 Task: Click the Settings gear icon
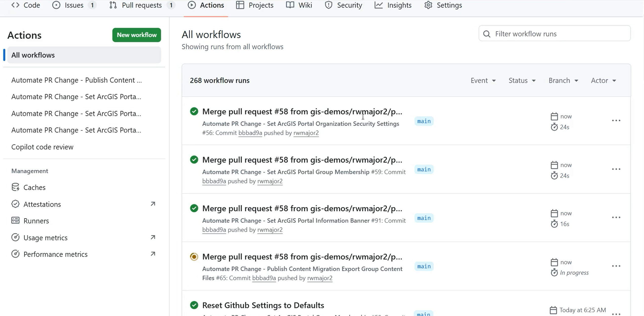click(428, 5)
